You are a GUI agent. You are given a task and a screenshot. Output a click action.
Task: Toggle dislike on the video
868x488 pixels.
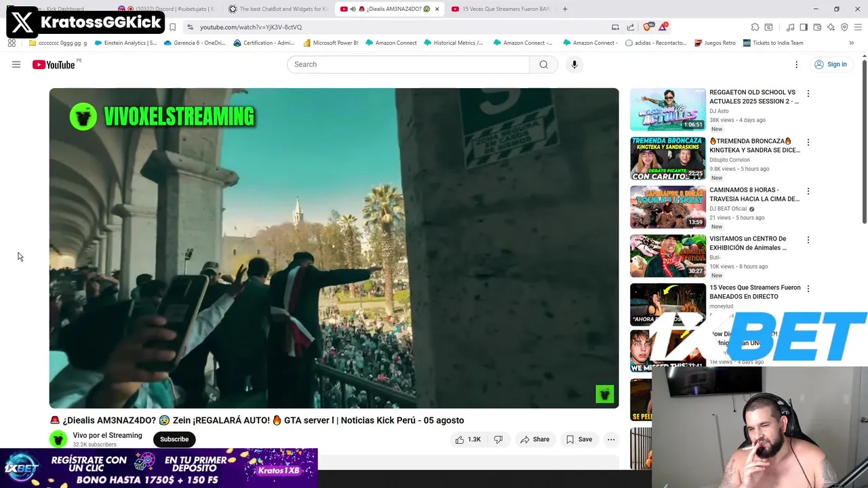(498, 439)
